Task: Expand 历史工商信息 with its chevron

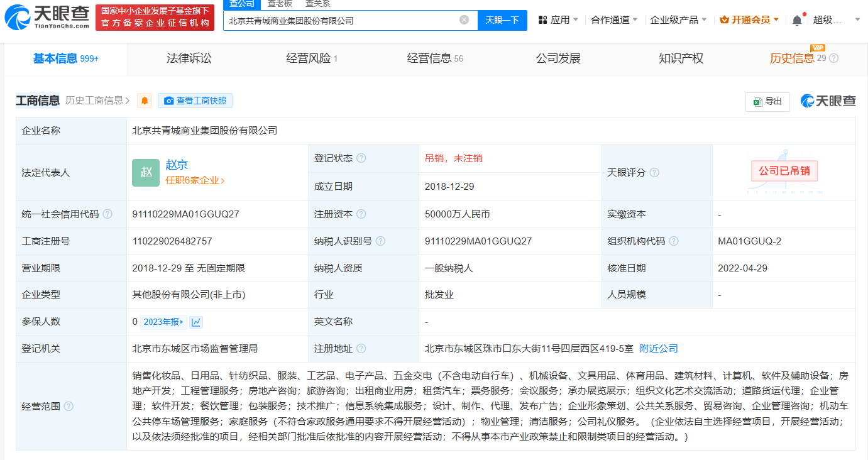Action: [x=97, y=101]
